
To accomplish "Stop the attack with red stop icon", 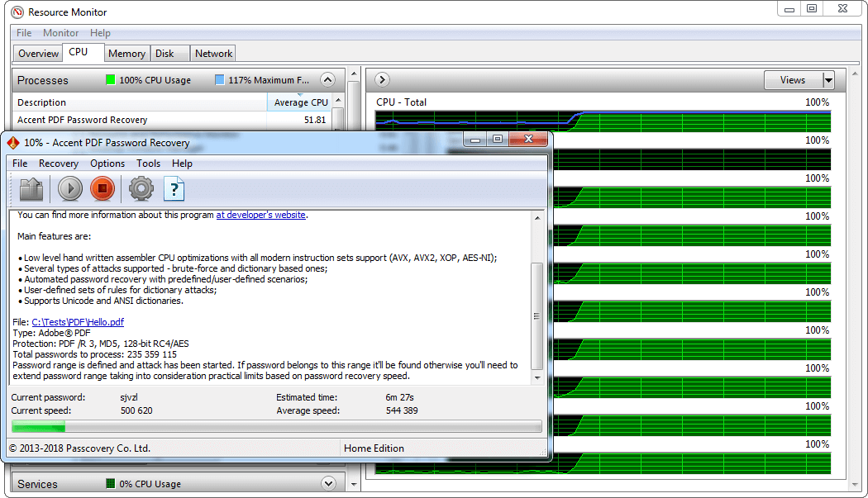I will [103, 189].
